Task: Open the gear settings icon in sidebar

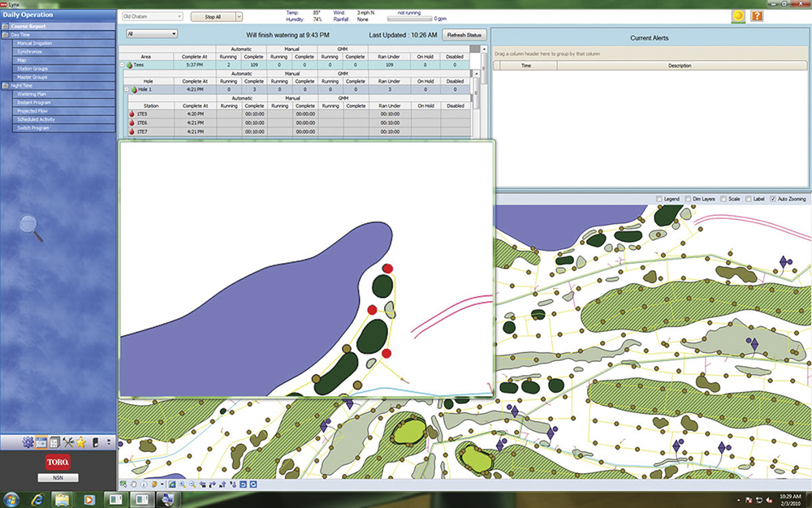Action: [x=27, y=442]
